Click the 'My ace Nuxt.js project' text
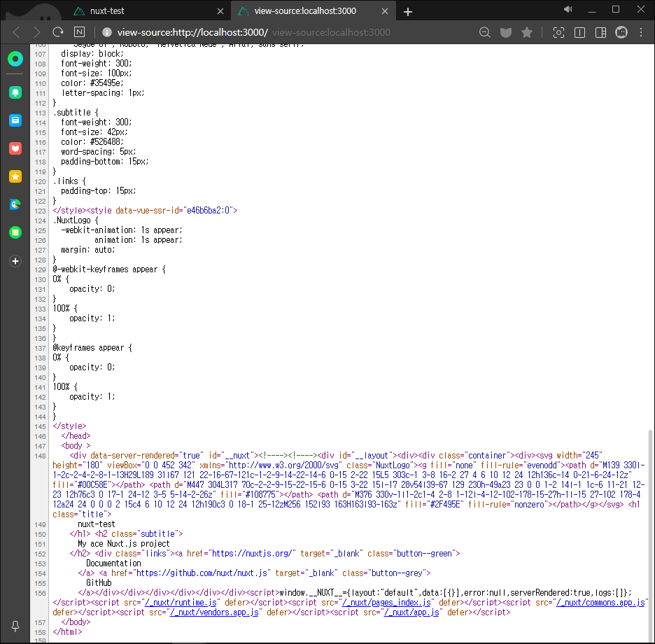The image size is (655, 644). [x=124, y=544]
